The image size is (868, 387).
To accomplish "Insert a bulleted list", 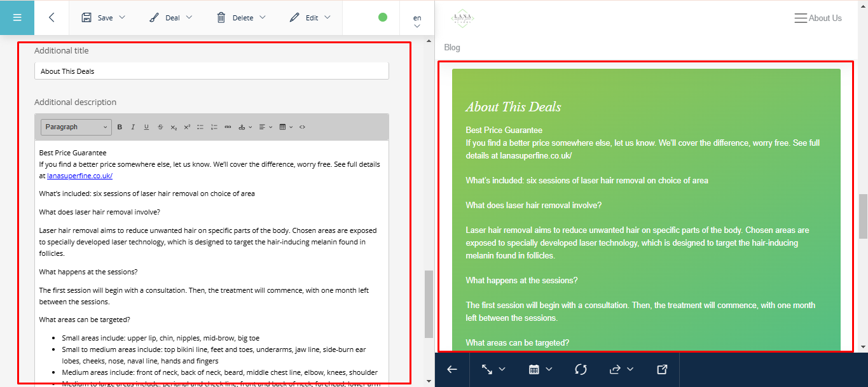I will (200, 127).
